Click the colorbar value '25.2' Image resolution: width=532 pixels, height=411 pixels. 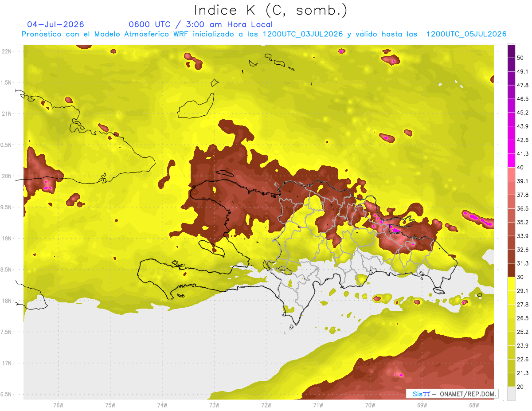(x=523, y=332)
